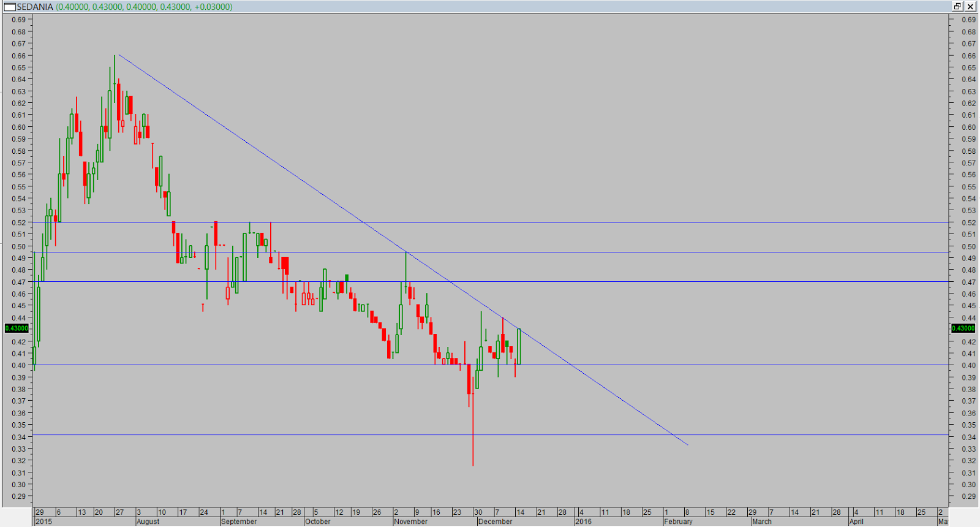Click the chart window icon beside SEDANIA

click(9, 7)
